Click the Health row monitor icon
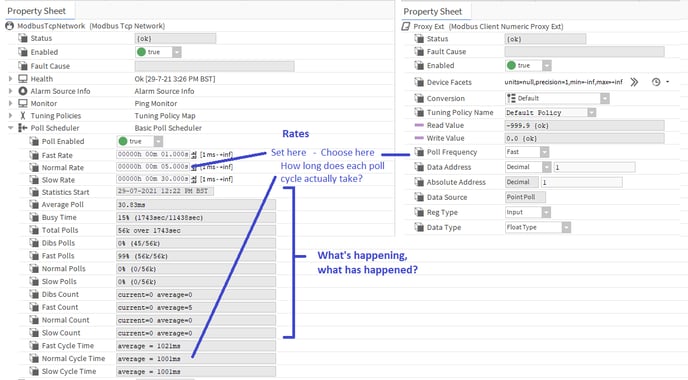688x380 pixels. pyautogui.click(x=23, y=79)
